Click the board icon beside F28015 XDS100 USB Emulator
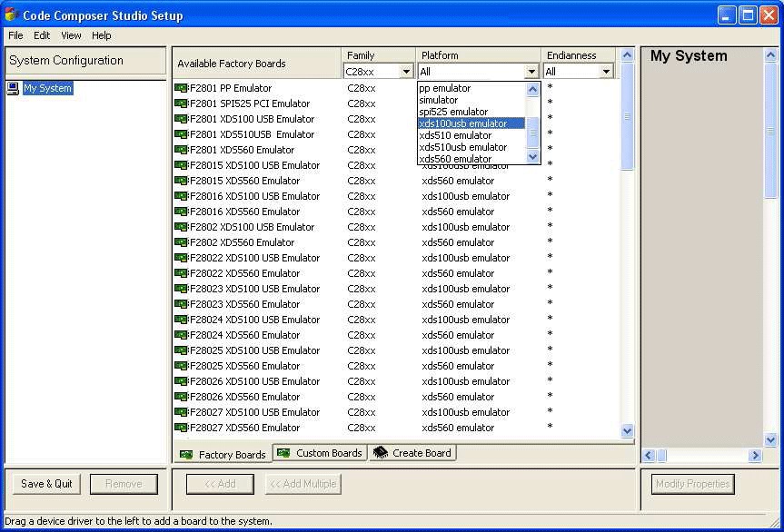Image resolution: width=784 pixels, height=532 pixels. [x=181, y=165]
